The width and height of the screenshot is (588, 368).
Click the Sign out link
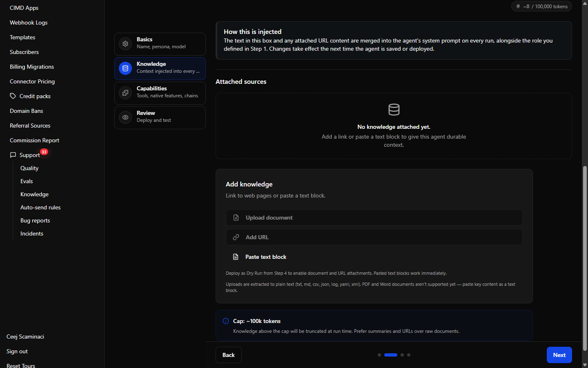(17, 351)
